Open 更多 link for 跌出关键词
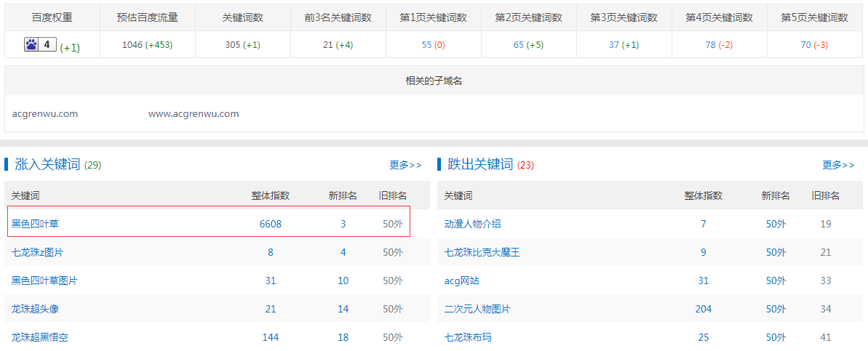868x351 pixels. (838, 165)
